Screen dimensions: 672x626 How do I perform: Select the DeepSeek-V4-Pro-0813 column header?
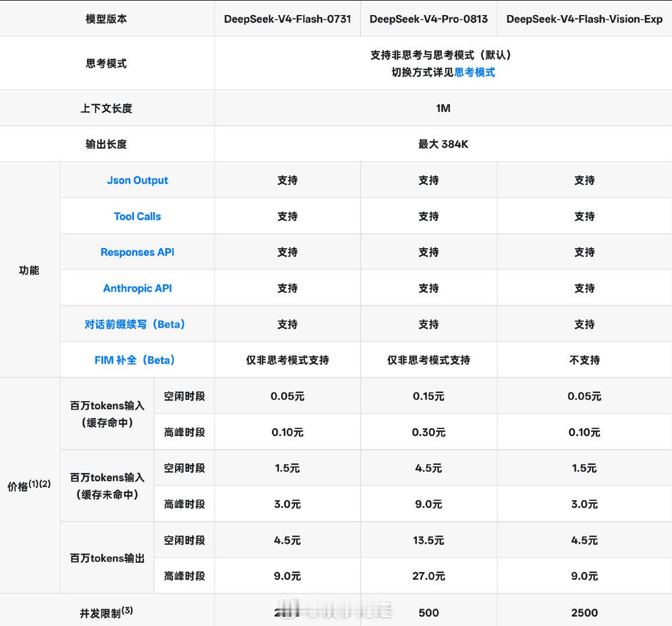point(428,19)
